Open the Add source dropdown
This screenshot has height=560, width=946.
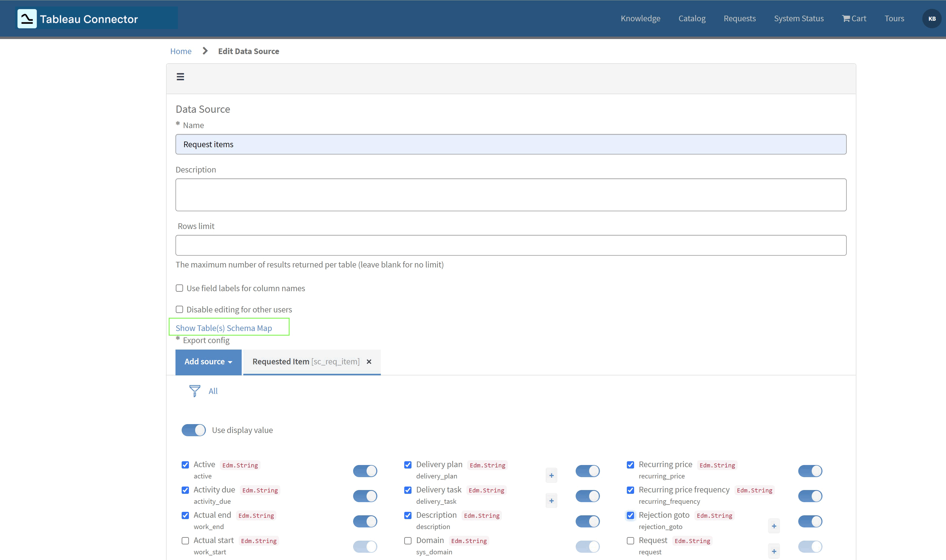(x=208, y=361)
